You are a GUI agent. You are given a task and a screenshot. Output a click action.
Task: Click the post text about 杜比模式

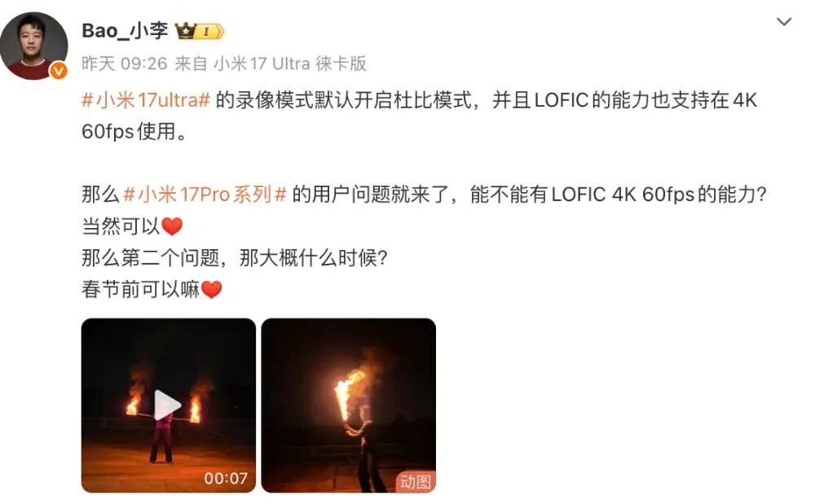pyautogui.click(x=344, y=99)
